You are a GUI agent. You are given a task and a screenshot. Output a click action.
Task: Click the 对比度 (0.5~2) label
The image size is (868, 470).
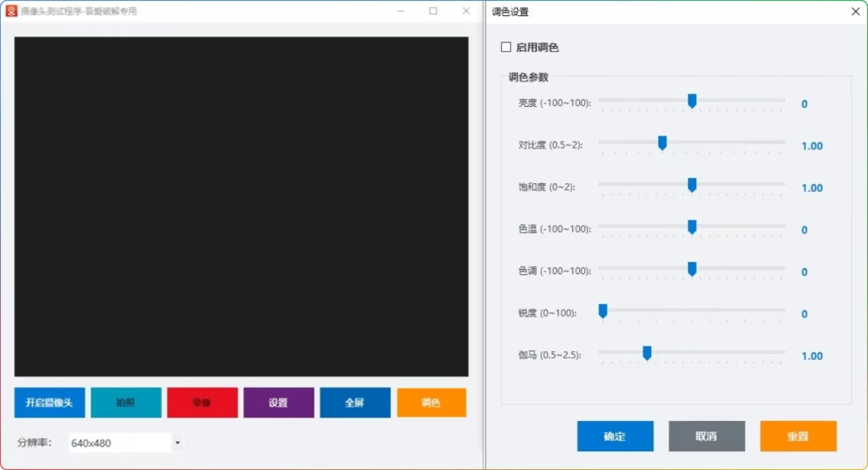tap(551, 145)
